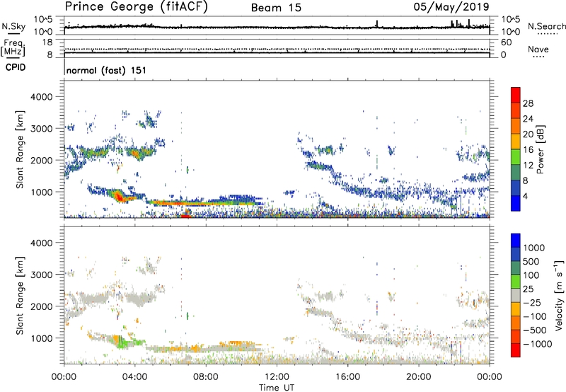Click the 'Freq. [MHz]' label
This screenshot has height=392, width=566.
[13, 48]
